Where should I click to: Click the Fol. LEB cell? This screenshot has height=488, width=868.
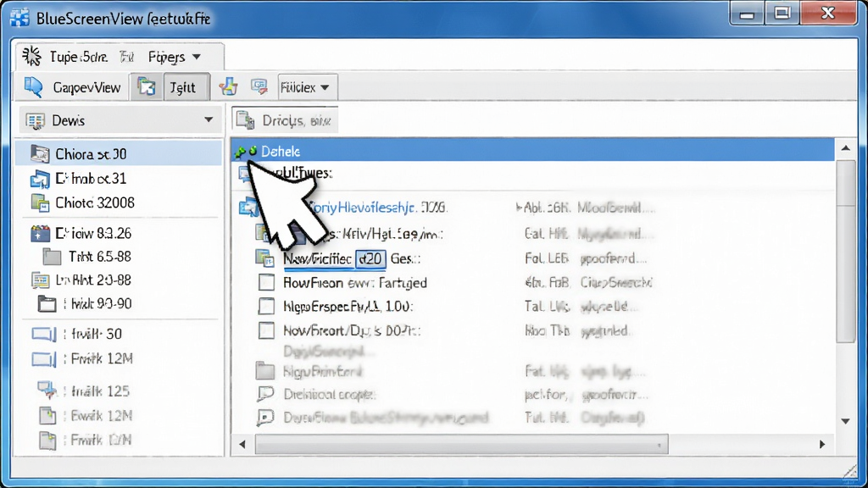(547, 258)
